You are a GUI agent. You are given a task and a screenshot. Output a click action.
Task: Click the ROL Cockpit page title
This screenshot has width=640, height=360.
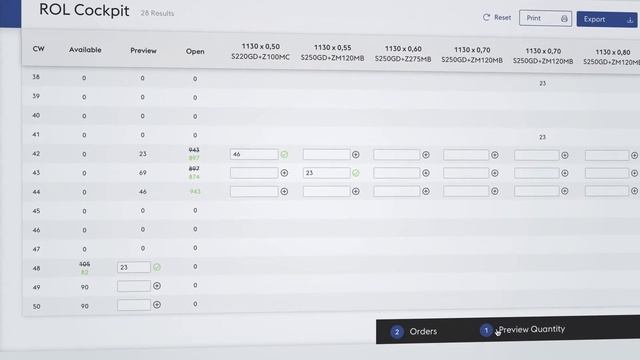pyautogui.click(x=84, y=10)
